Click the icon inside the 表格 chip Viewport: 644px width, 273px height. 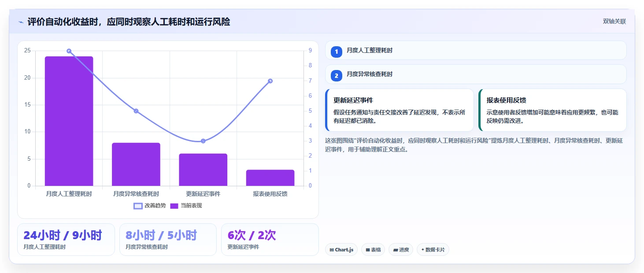coord(368,250)
